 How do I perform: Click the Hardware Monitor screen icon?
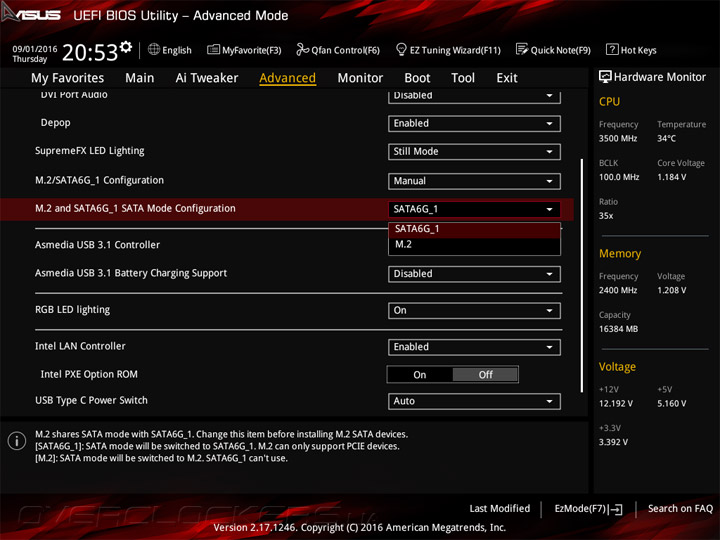605,77
